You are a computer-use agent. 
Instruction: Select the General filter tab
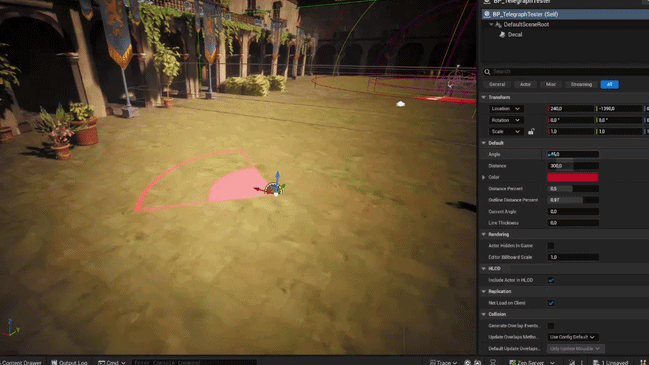pos(497,84)
